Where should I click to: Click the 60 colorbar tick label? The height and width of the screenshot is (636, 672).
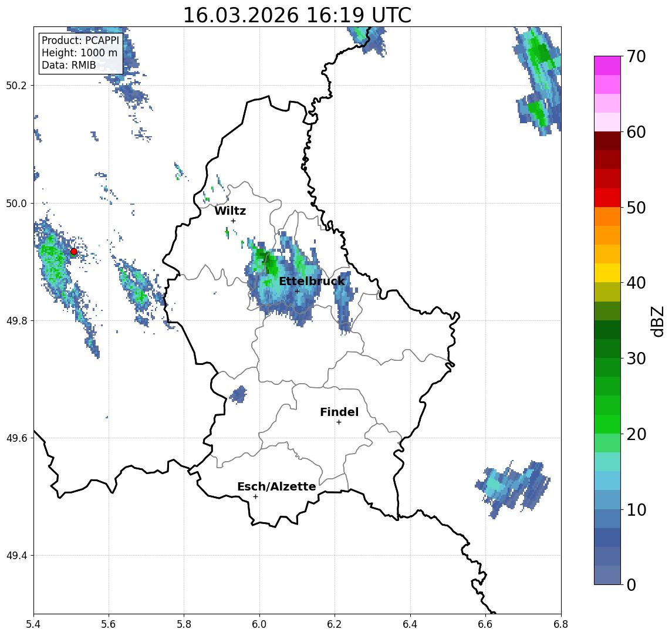[x=636, y=132]
